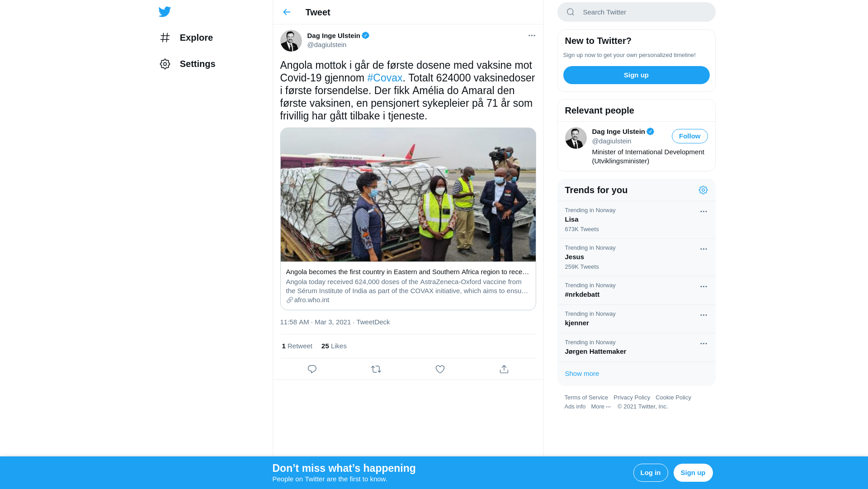The image size is (868, 489).
Task: Open options for the #nrkdebatt trend
Action: pyautogui.click(x=703, y=286)
